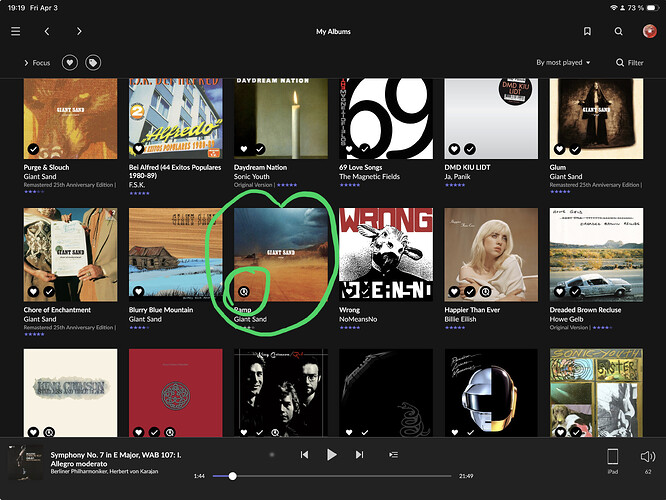The width and height of the screenshot is (666, 500).
Task: Click the playback progress slider knob
Action: 232,476
